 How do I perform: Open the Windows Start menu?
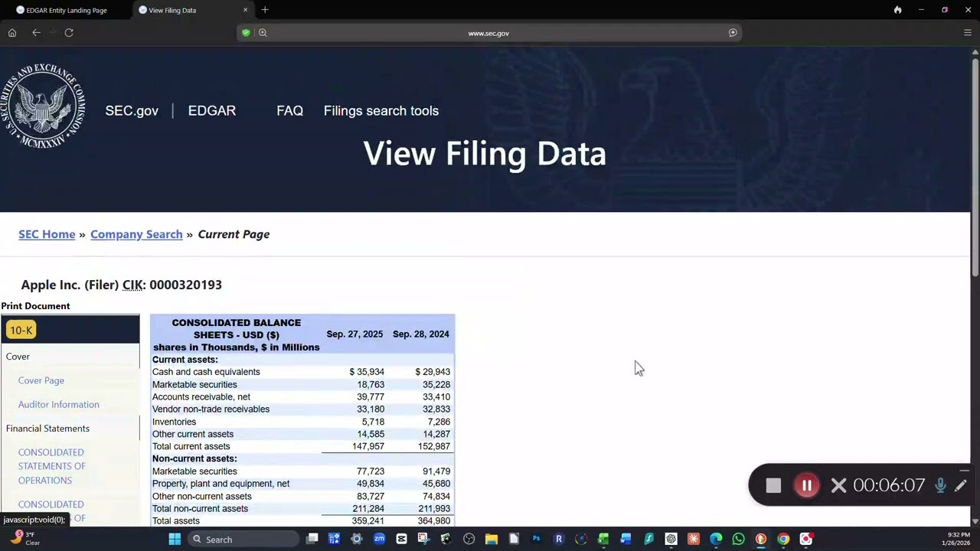coord(175,540)
